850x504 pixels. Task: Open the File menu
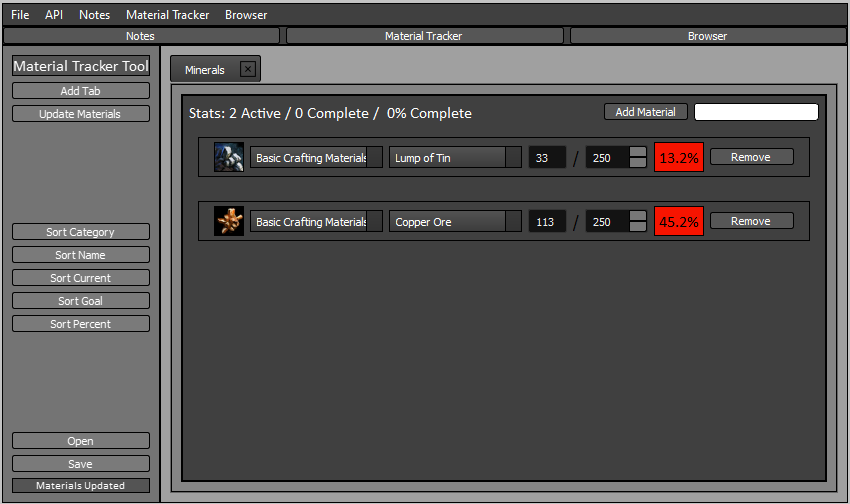tap(20, 15)
